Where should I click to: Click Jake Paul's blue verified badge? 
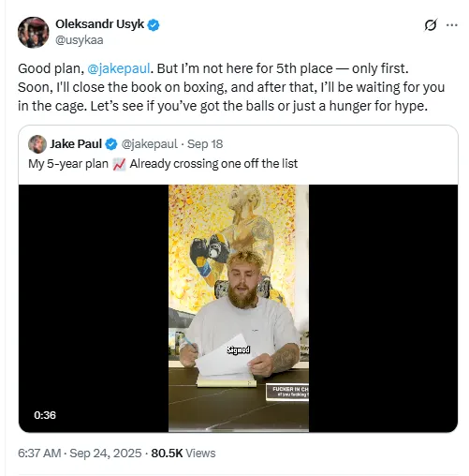(x=111, y=144)
